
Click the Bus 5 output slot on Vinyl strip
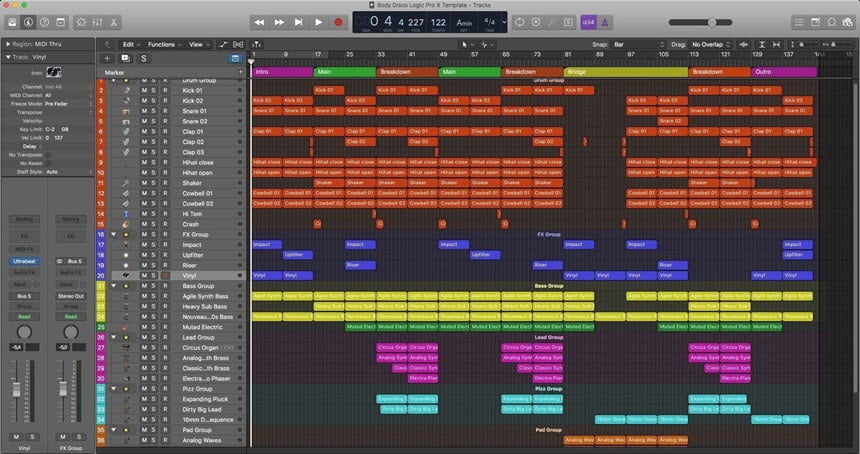tap(24, 296)
